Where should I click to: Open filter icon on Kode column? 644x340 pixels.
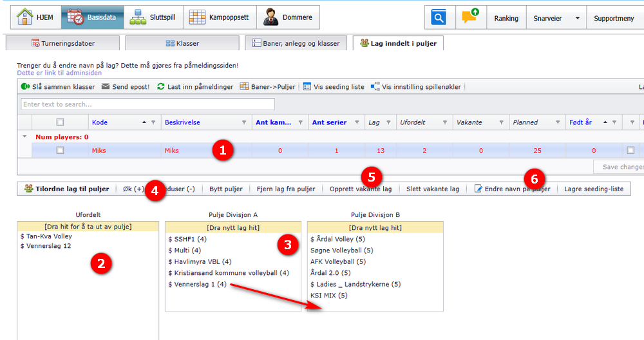point(153,122)
